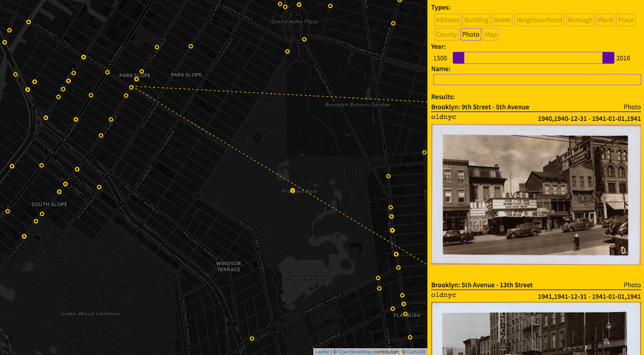Viewport: 644px width, 355px height.
Task: Turn on the Map type filter
Action: tap(491, 35)
